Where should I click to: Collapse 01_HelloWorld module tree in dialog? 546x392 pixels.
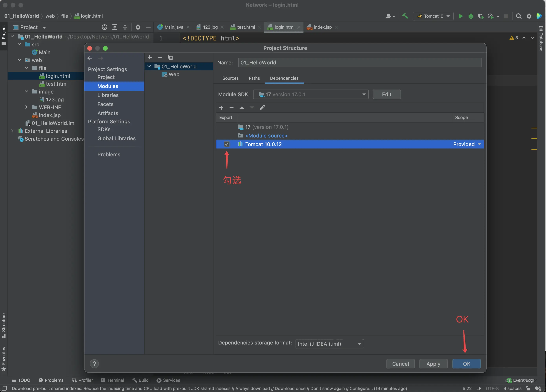click(149, 66)
